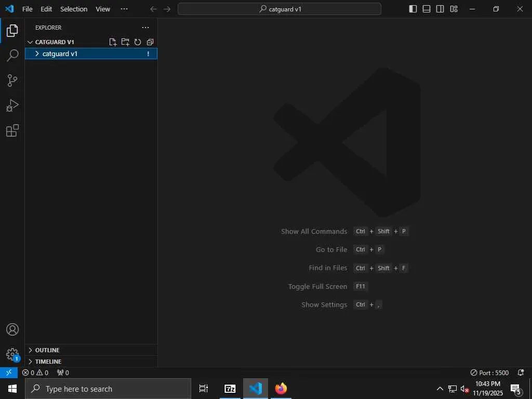The width and height of the screenshot is (532, 399).
Task: Open Explorer views and more actions menu
Action: (x=145, y=28)
